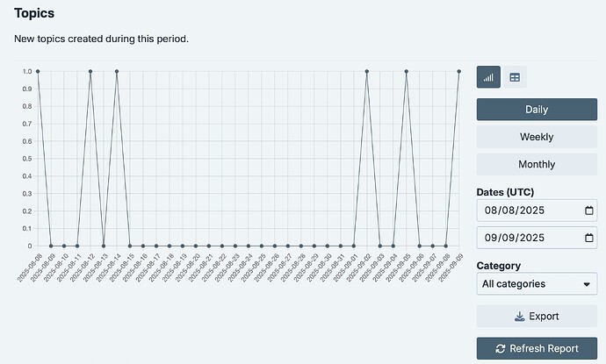Click the refresh arrows icon on Refresh Report

click(x=501, y=348)
